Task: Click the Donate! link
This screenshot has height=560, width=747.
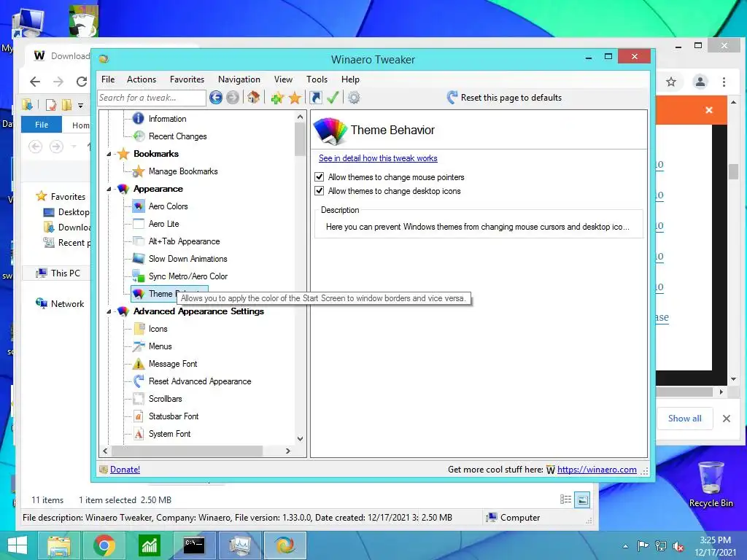Action: (x=125, y=470)
